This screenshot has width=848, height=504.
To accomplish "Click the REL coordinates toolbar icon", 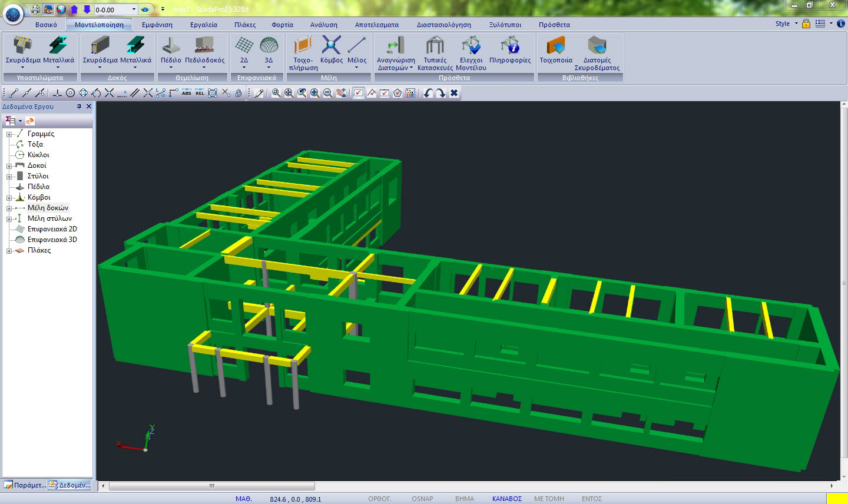I will 200,93.
